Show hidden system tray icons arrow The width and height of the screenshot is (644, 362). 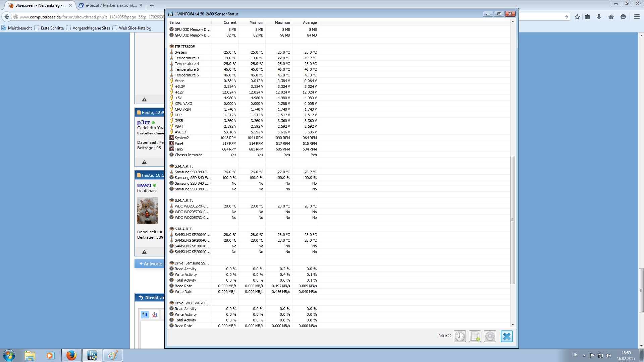[584, 355]
